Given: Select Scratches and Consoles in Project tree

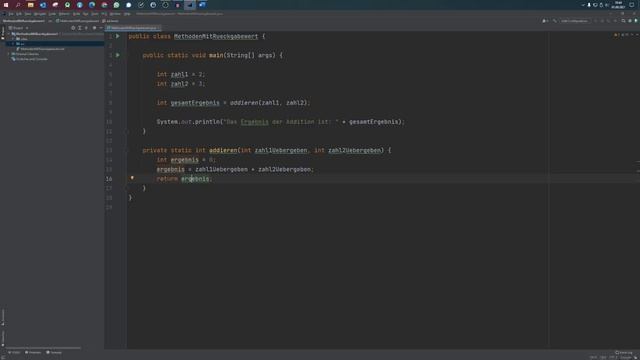Looking at the screenshot, I should [x=29, y=59].
